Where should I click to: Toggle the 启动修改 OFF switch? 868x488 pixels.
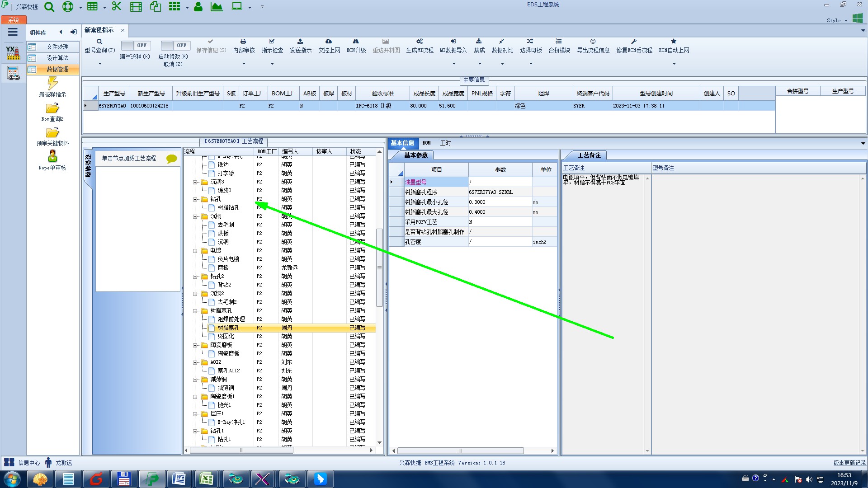coord(175,46)
